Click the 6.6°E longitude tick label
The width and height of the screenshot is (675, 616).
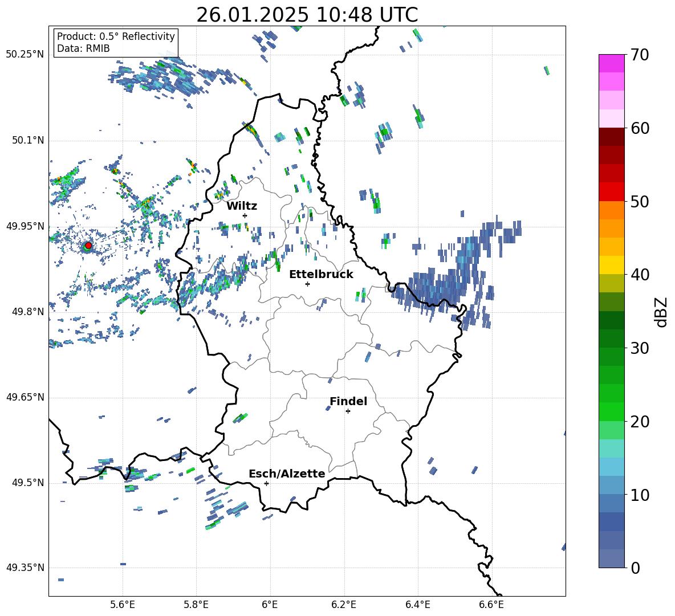point(491,605)
